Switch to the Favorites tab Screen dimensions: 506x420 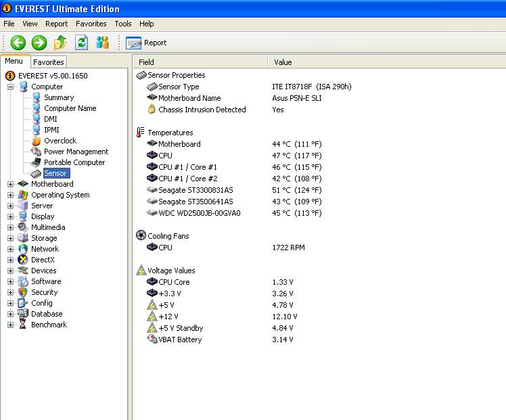[x=49, y=62]
